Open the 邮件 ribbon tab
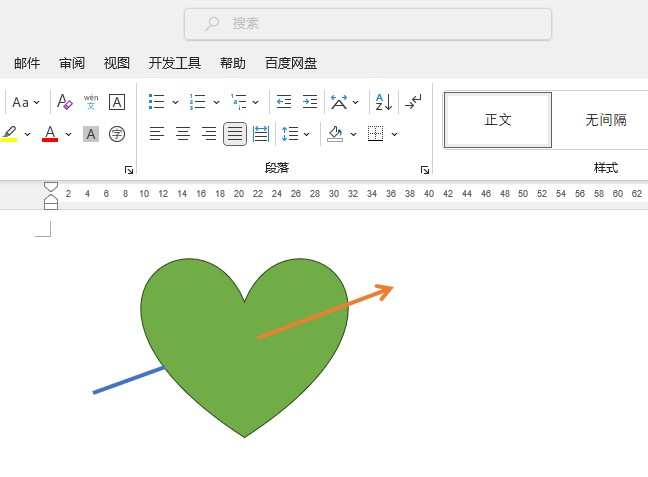This screenshot has height=477, width=648. (27, 63)
